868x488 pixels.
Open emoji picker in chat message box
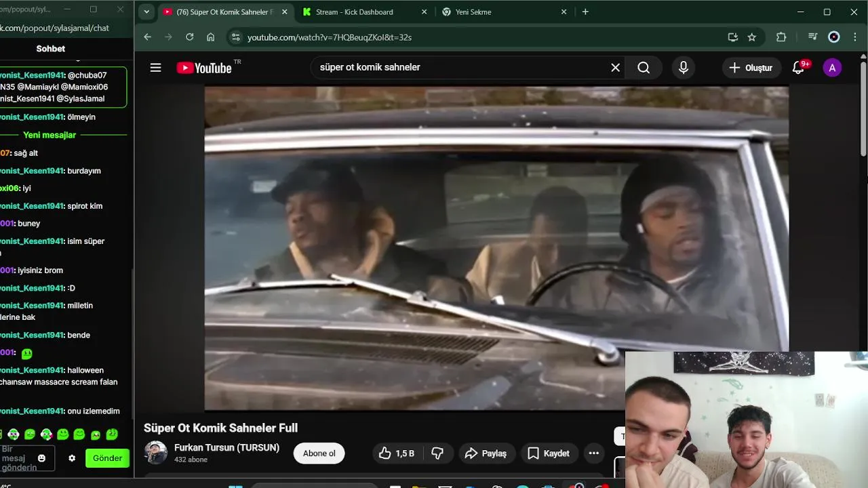coord(41,458)
